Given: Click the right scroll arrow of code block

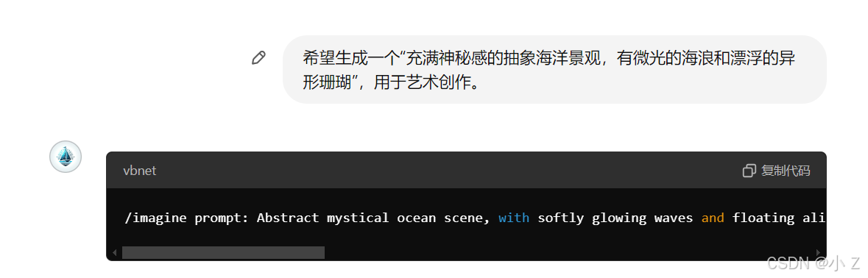Looking at the screenshot, I should [x=818, y=252].
